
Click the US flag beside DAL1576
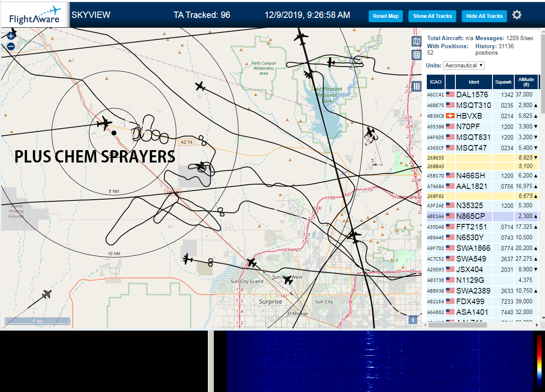[x=450, y=94]
